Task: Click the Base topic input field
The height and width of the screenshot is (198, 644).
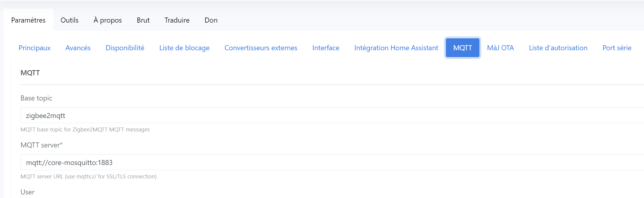Action: pos(332,115)
